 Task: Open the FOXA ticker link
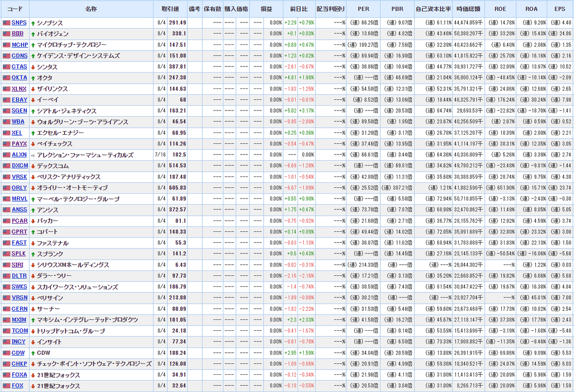point(20,375)
